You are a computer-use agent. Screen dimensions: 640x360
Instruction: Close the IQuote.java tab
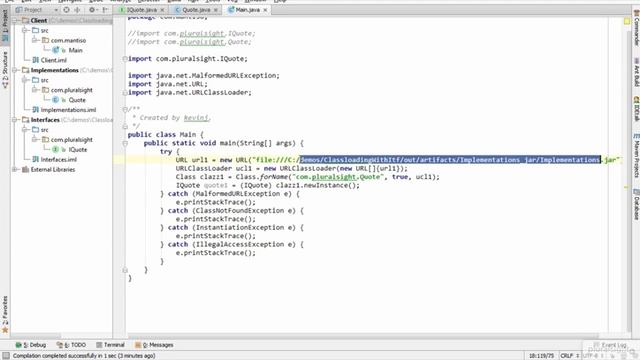pos(162,10)
